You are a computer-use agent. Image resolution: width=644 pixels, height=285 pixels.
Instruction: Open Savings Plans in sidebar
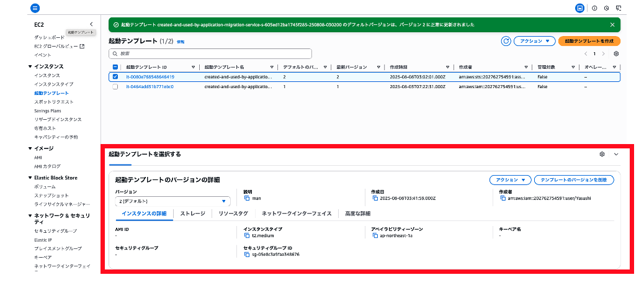(48, 111)
